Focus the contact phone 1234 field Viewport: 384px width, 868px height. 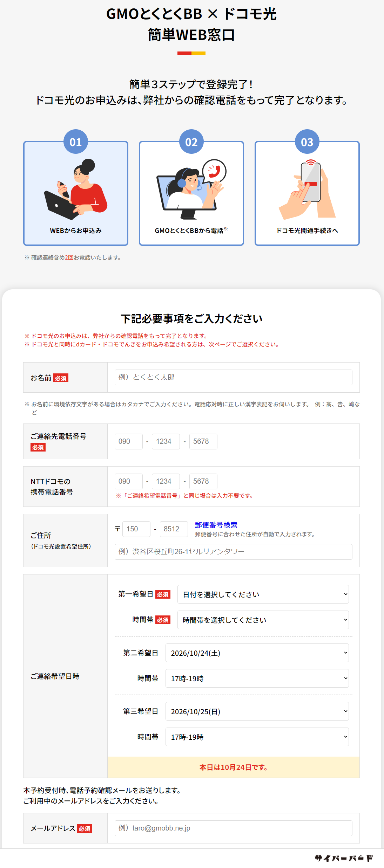[x=166, y=441]
